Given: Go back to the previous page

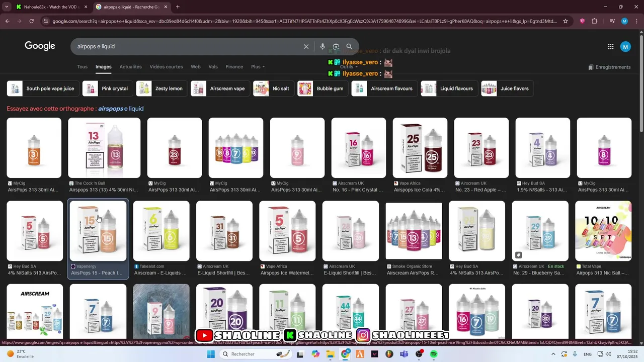Looking at the screenshot, I should 7,21.
